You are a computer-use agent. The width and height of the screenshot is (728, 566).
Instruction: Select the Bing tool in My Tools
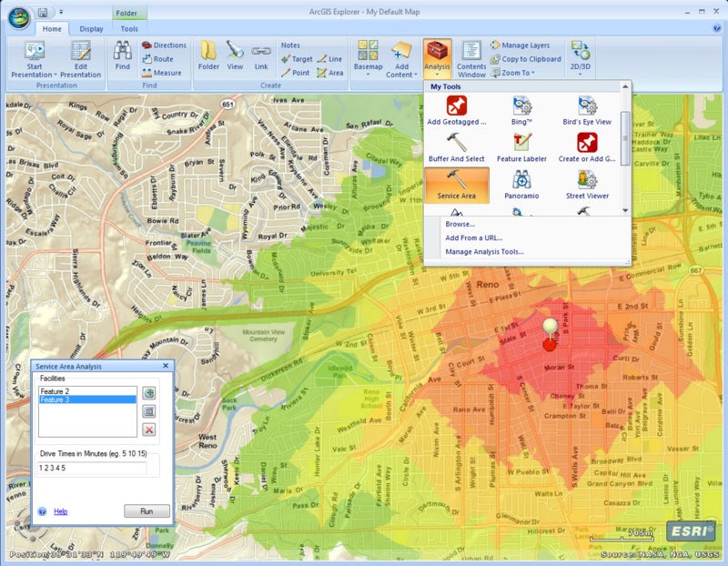[521, 110]
